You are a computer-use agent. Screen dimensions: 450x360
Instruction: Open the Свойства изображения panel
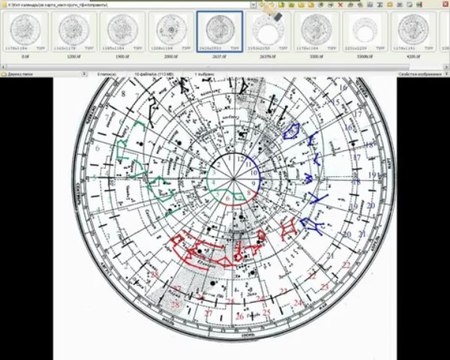(x=421, y=74)
